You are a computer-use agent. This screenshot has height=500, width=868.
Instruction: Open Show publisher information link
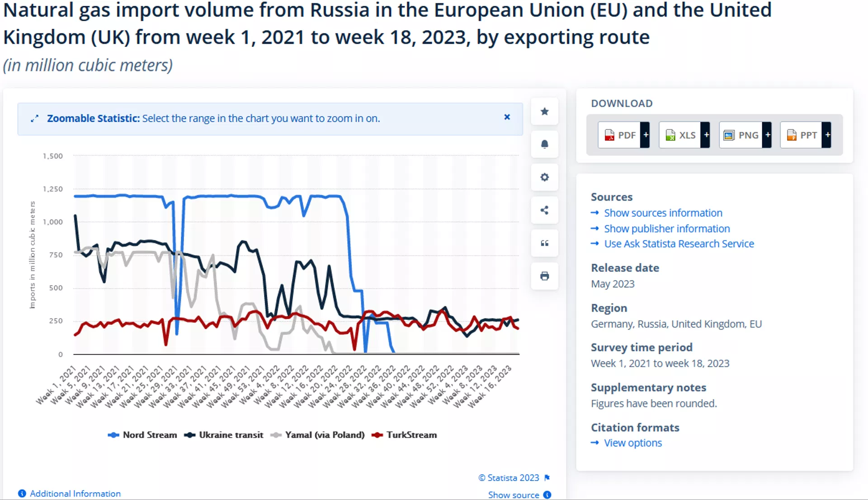click(667, 229)
